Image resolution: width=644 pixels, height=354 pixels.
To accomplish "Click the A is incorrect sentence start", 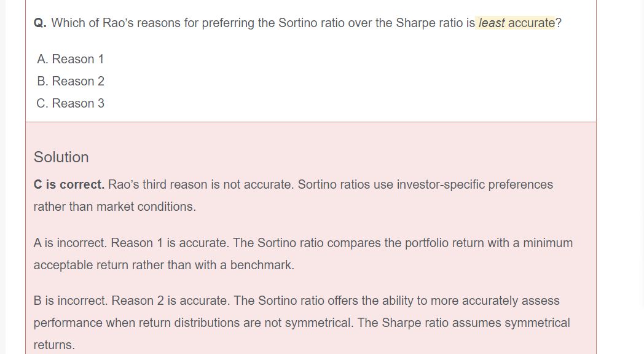I will tap(70, 243).
